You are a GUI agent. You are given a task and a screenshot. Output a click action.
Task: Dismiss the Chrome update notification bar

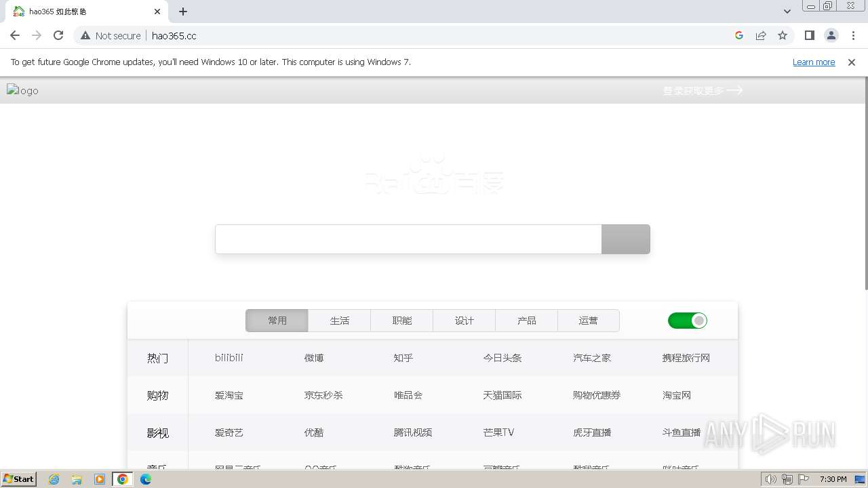tap(852, 62)
